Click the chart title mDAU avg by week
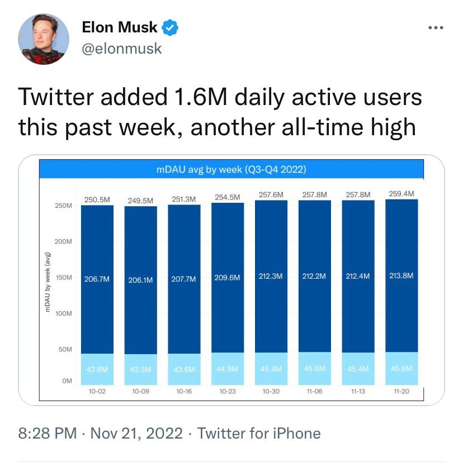 231,169
